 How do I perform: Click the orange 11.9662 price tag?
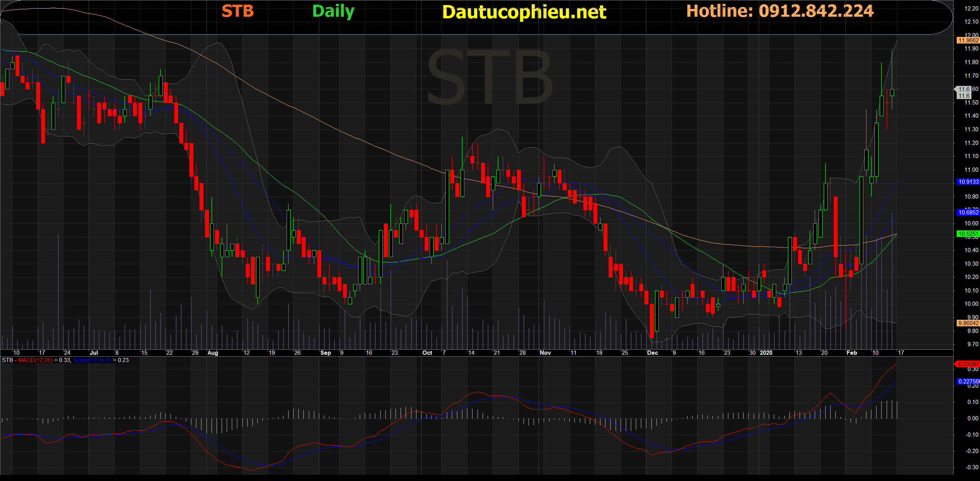[x=968, y=40]
